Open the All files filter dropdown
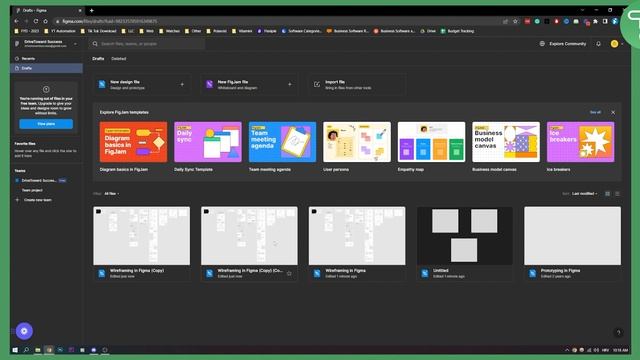640x360 pixels. pyautogui.click(x=111, y=194)
